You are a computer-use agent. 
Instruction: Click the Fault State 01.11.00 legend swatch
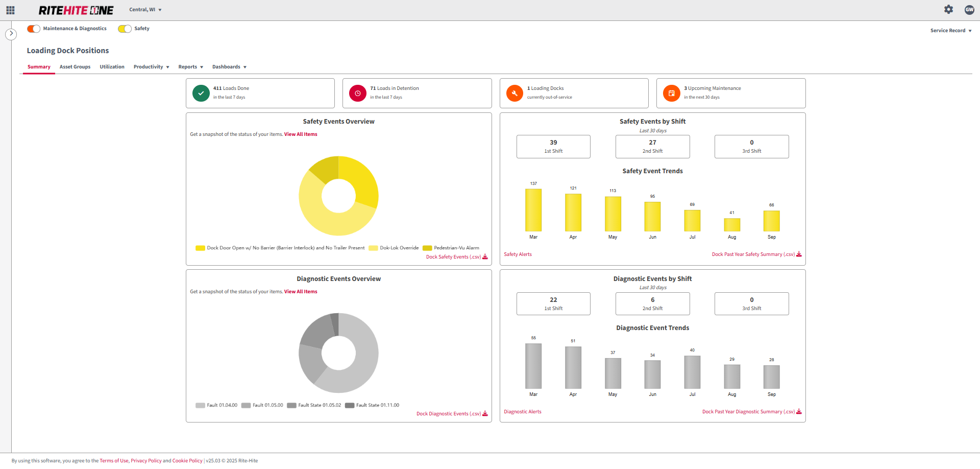click(x=350, y=406)
